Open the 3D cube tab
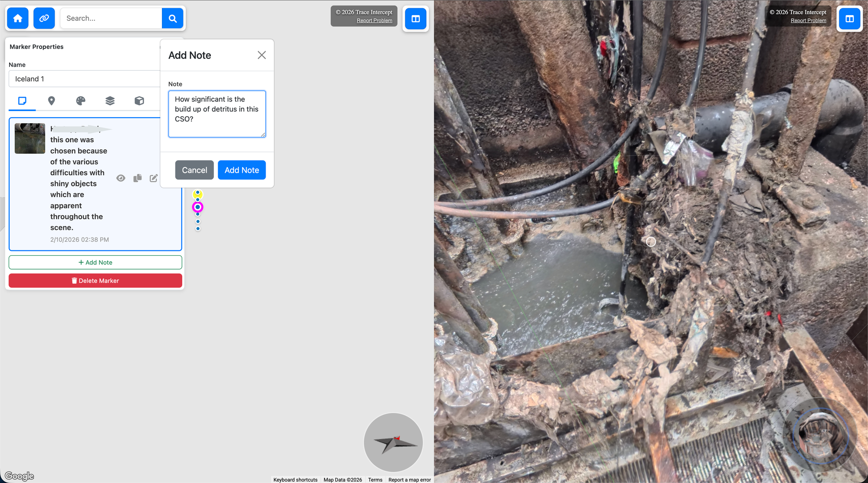 [x=139, y=101]
